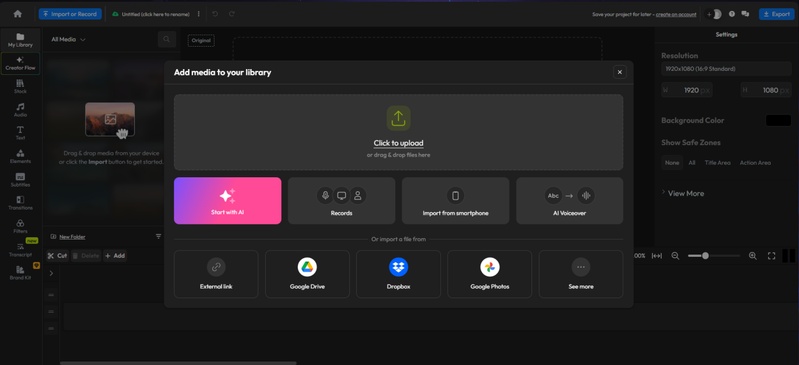Import a file from Dropbox
This screenshot has width=799, height=365.
(x=398, y=274)
